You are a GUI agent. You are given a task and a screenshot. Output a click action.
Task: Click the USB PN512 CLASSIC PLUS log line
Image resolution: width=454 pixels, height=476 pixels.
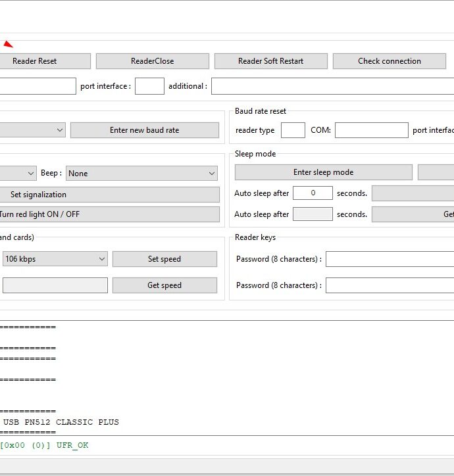61,422
